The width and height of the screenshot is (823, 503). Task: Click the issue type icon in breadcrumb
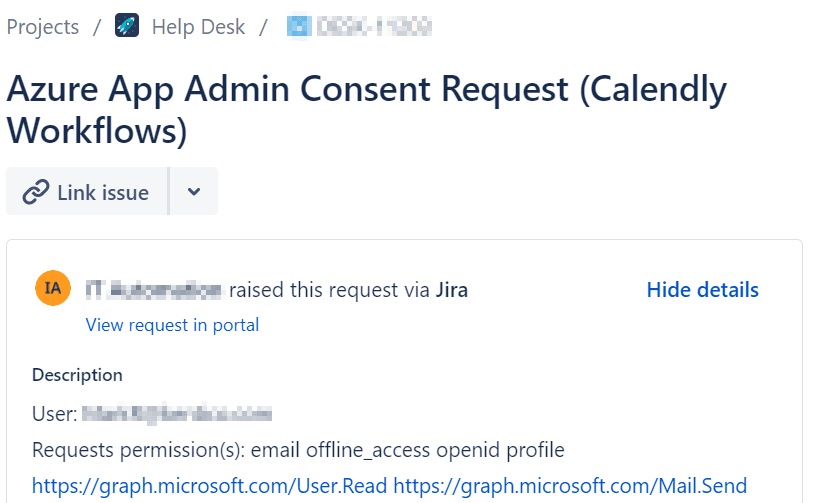(298, 27)
